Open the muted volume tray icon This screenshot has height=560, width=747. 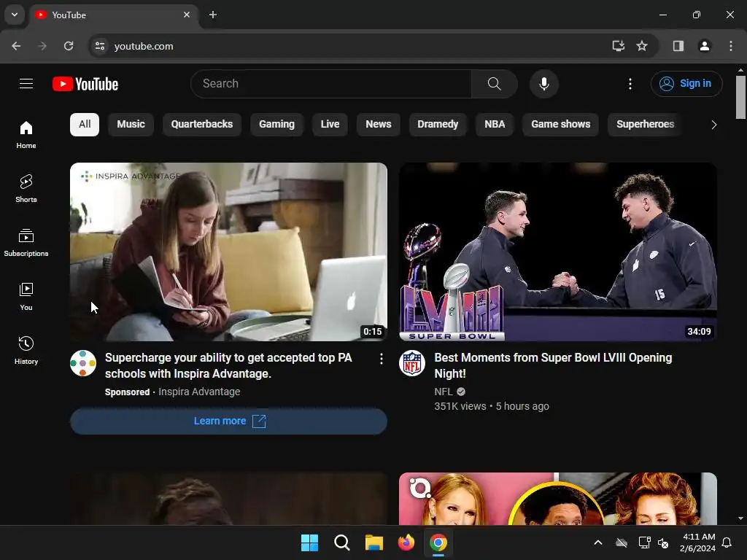point(662,542)
